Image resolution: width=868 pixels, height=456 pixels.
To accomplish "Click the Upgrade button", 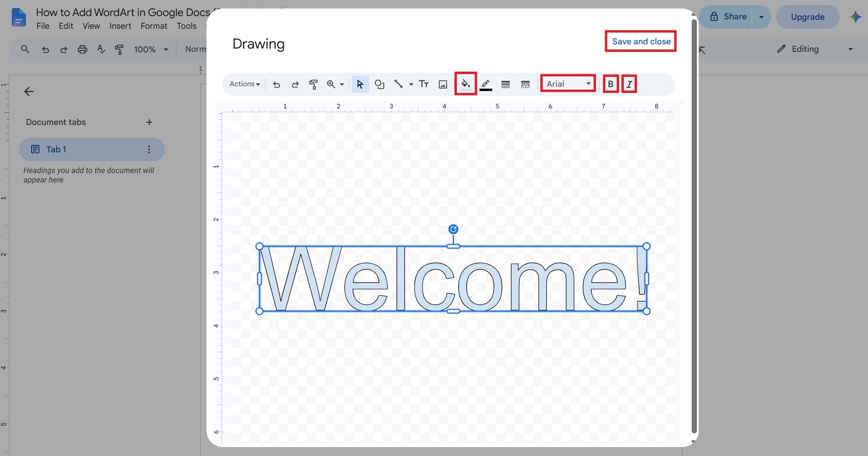I will 808,17.
